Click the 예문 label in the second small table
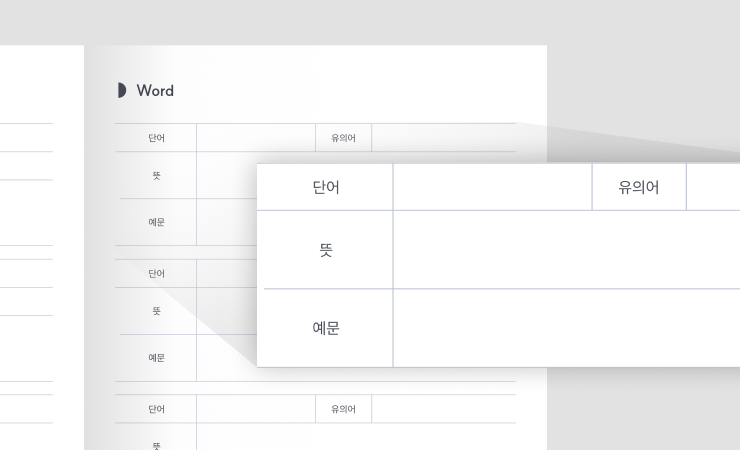740x450 pixels. click(157, 357)
